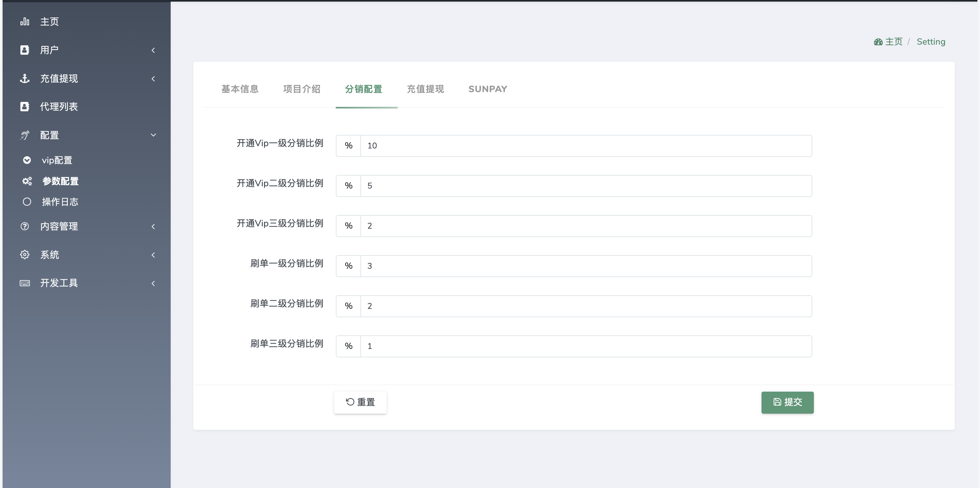The height and width of the screenshot is (488, 980).
Task: Click the ear icon beside 配置
Action: [25, 135]
